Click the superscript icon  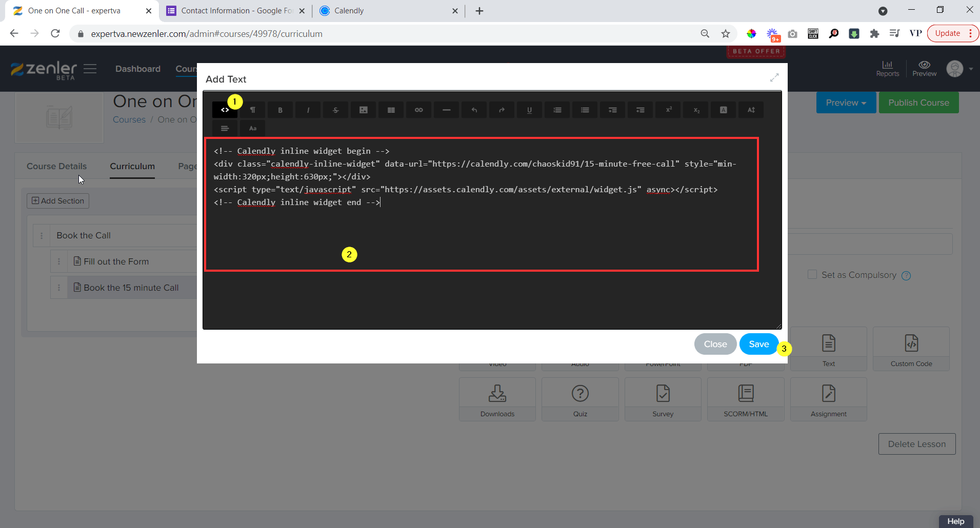(x=668, y=109)
